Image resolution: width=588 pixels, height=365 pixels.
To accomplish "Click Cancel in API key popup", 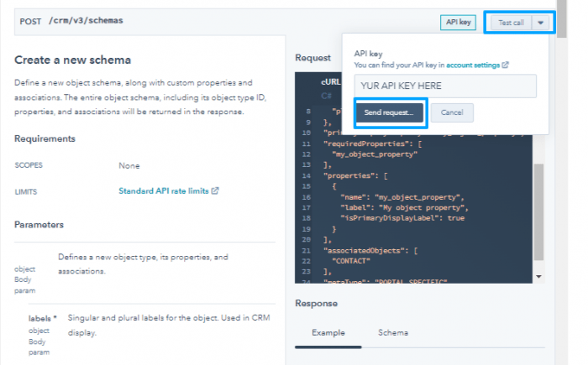I will (x=452, y=112).
